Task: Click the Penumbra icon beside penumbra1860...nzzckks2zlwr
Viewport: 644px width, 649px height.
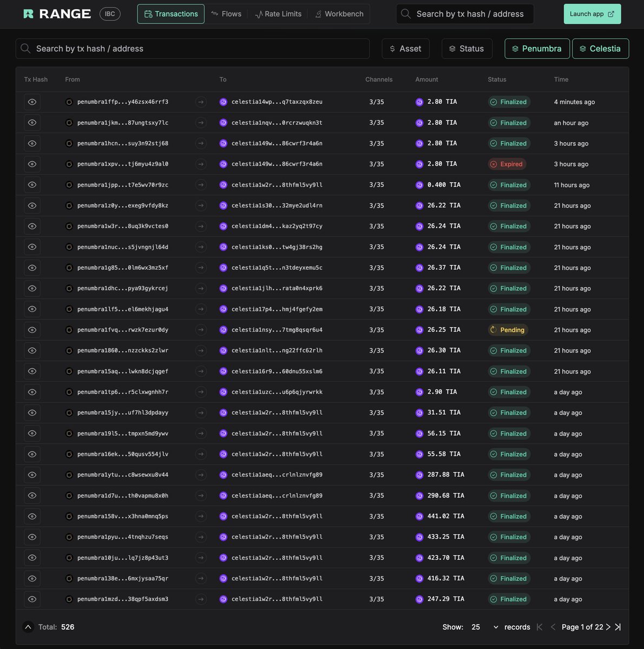Action: point(69,350)
